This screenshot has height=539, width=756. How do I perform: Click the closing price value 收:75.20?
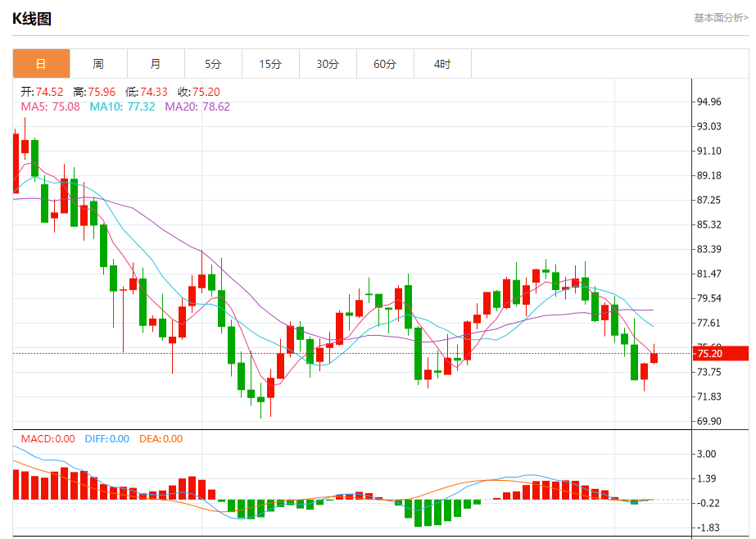pyautogui.click(x=199, y=92)
